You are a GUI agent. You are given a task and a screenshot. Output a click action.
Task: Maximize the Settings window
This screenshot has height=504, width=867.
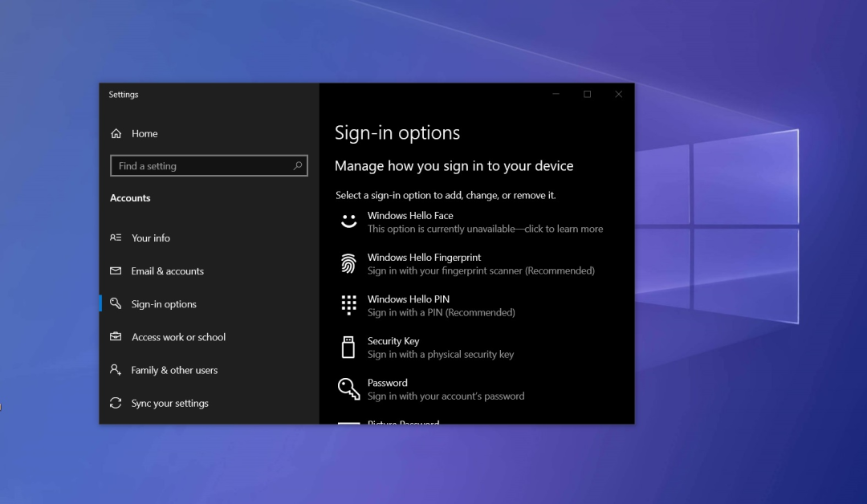coord(587,95)
